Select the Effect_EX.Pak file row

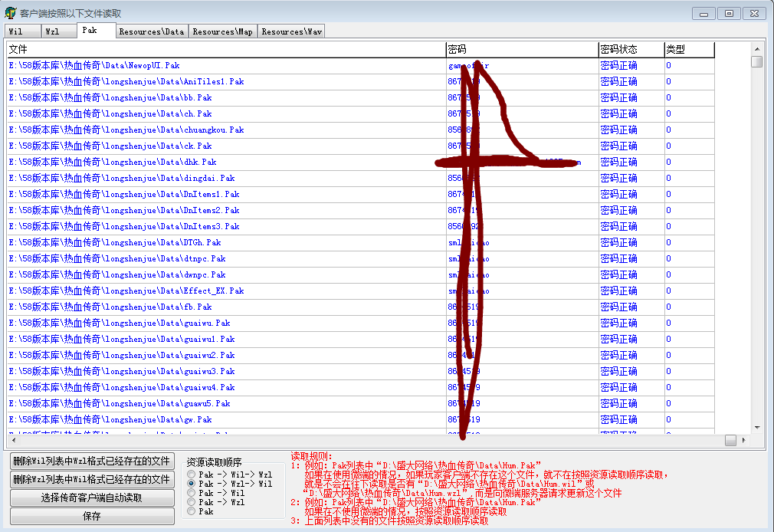coord(361,291)
